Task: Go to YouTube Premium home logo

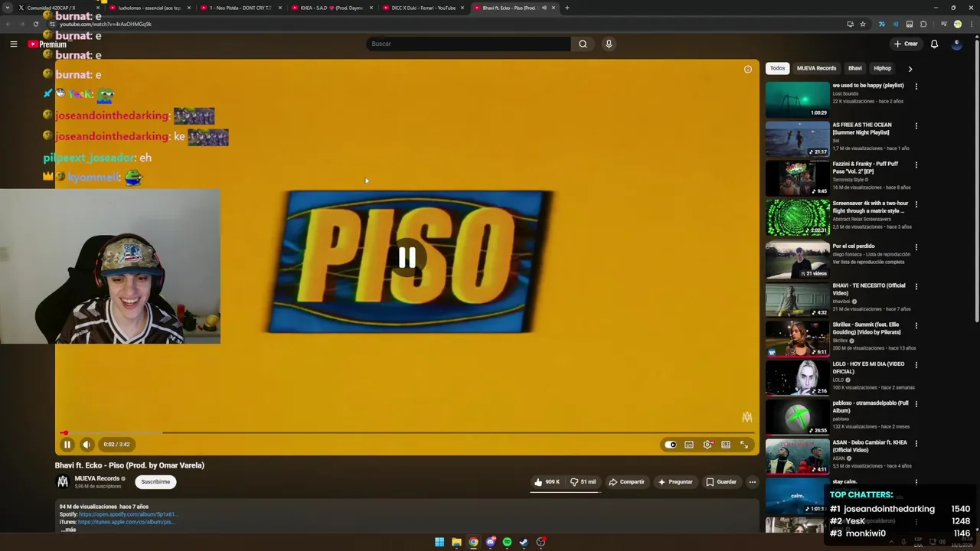Action: point(47,44)
